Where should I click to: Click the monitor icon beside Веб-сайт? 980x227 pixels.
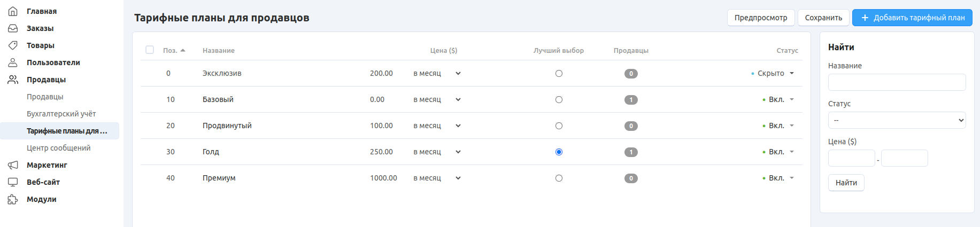pyautogui.click(x=13, y=182)
